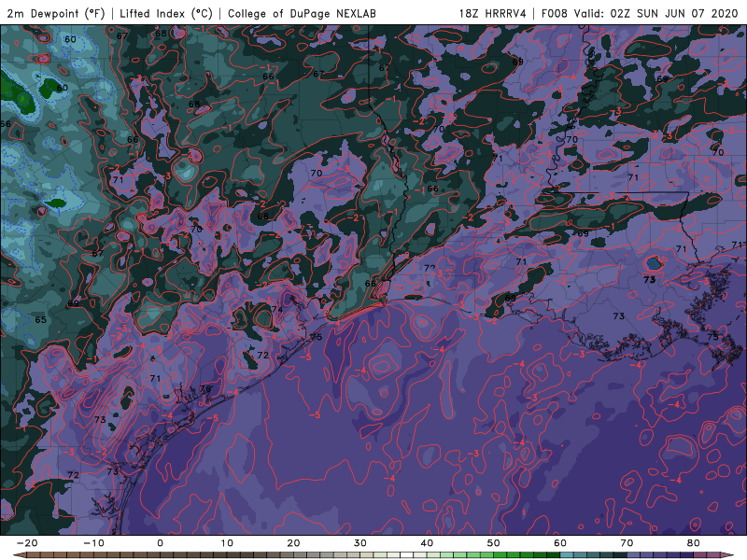This screenshot has width=747, height=560.
Task: Click the 65 dewpoint value on the map
Action: pyautogui.click(x=41, y=319)
